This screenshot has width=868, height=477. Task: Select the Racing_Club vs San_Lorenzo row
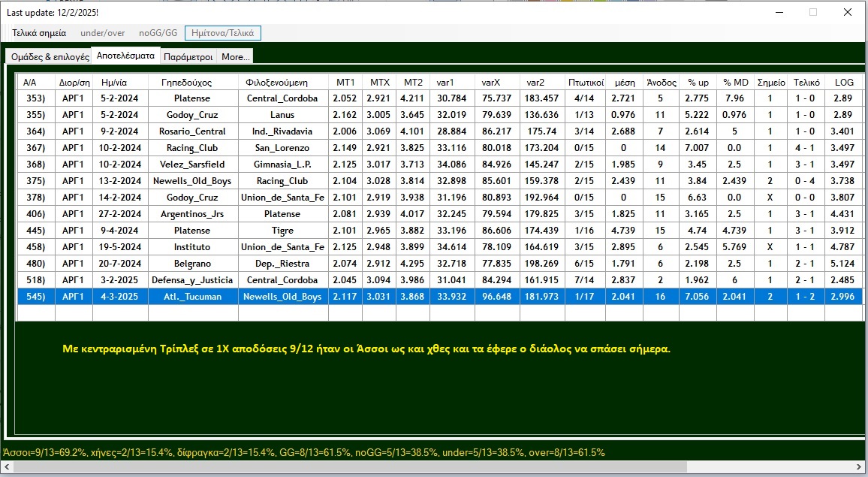pyautogui.click(x=192, y=148)
